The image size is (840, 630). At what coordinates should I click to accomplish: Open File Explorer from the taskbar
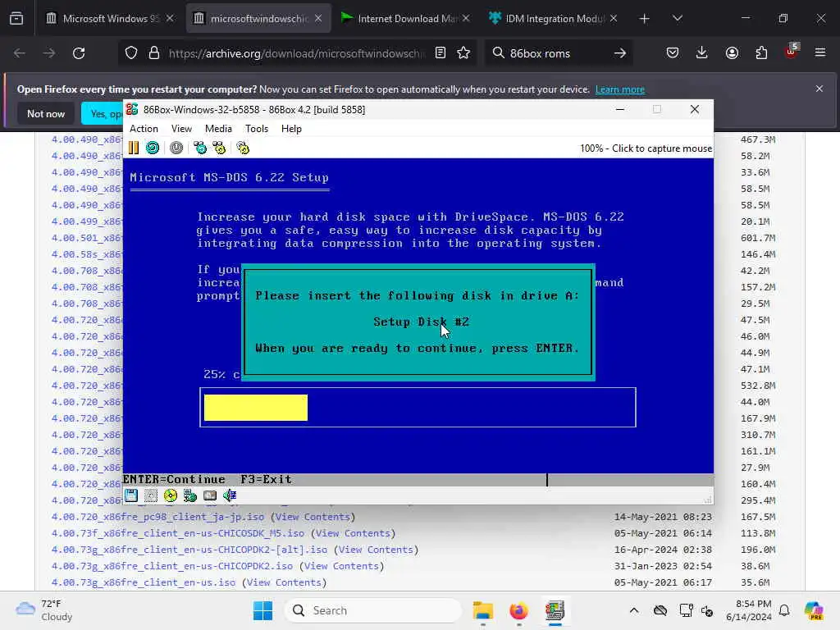tap(482, 610)
